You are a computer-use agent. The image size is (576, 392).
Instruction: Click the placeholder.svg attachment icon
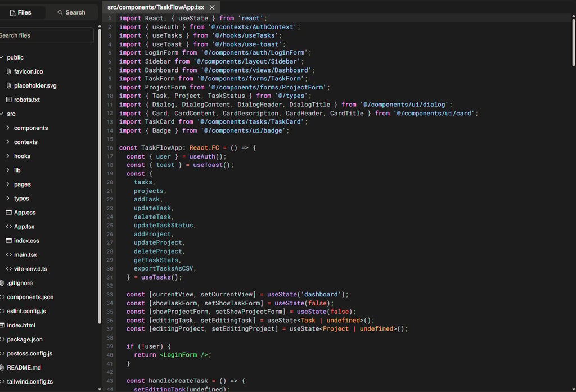[8, 85]
